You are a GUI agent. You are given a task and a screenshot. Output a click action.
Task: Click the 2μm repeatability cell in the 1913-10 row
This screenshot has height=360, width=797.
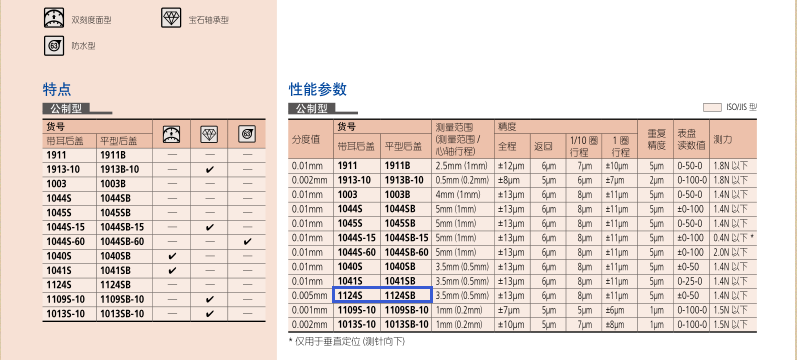(656, 180)
